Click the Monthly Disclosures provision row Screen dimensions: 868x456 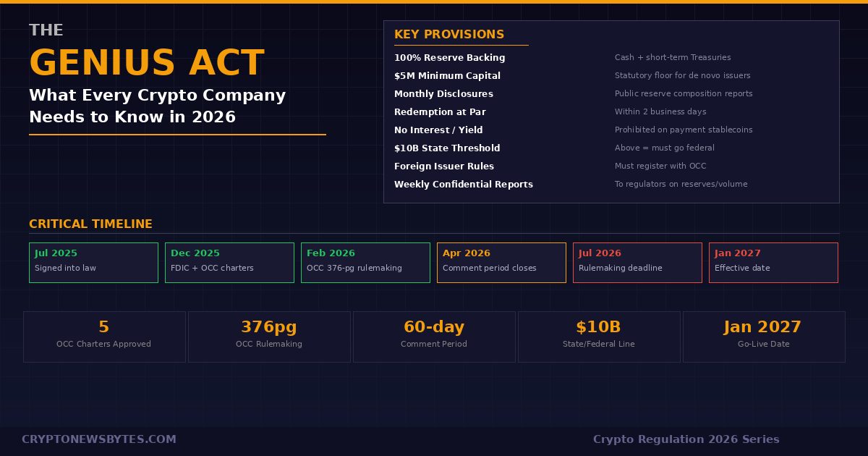[443, 93]
